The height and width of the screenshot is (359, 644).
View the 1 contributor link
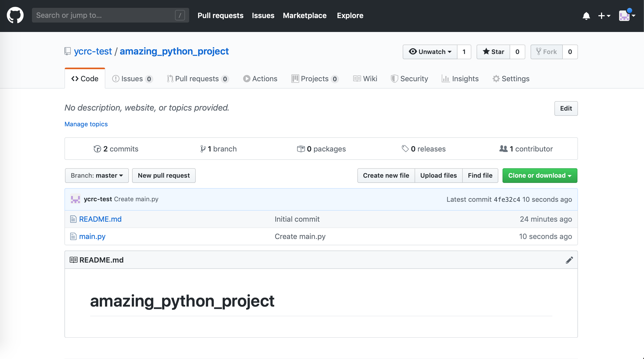tap(526, 149)
